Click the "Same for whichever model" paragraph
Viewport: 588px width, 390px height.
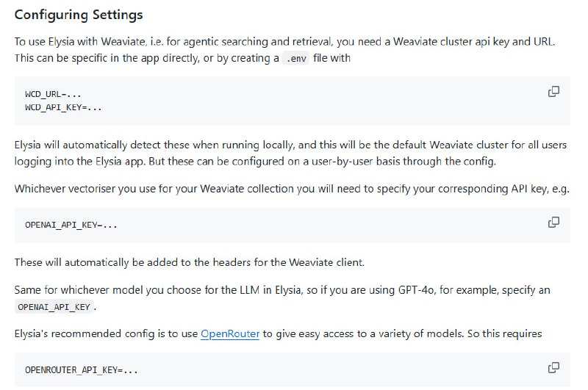coord(279,291)
